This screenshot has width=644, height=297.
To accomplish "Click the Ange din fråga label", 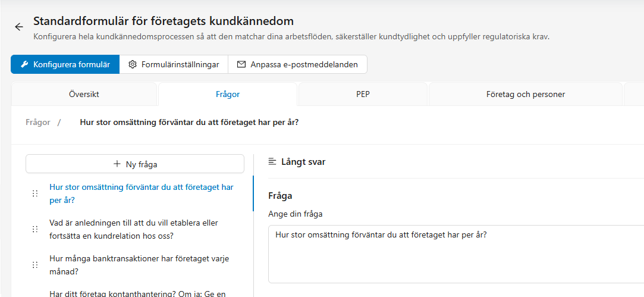I will click(296, 214).
